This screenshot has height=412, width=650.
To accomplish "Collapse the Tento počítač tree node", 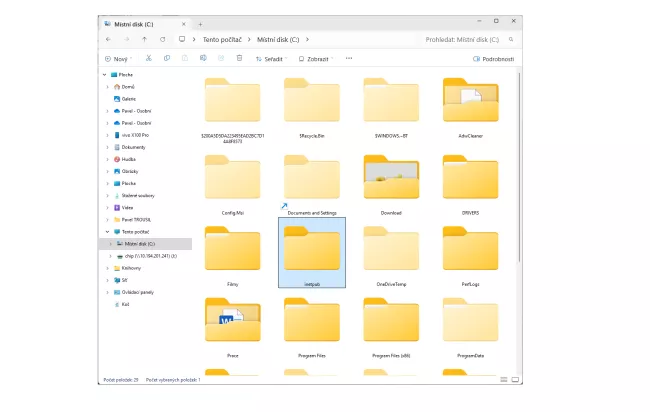I will click(108, 231).
